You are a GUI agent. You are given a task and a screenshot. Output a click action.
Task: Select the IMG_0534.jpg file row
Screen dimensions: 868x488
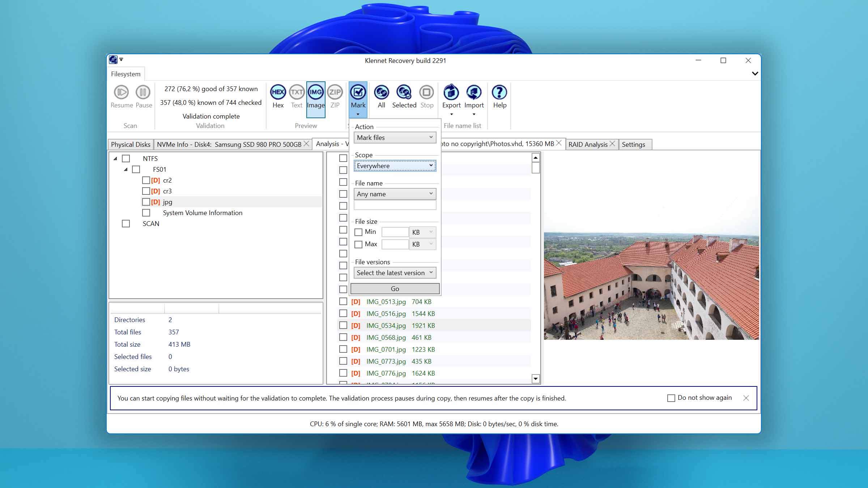click(x=434, y=325)
